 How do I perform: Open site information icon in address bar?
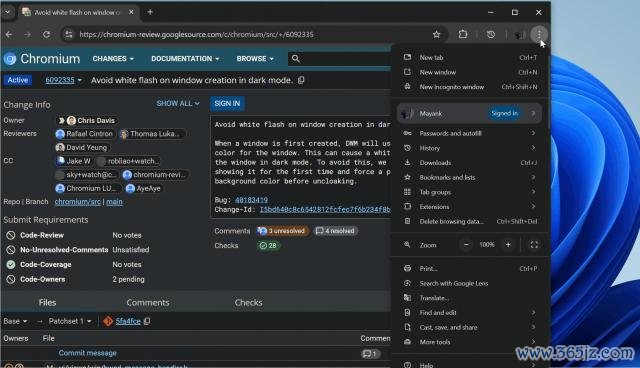tap(69, 35)
